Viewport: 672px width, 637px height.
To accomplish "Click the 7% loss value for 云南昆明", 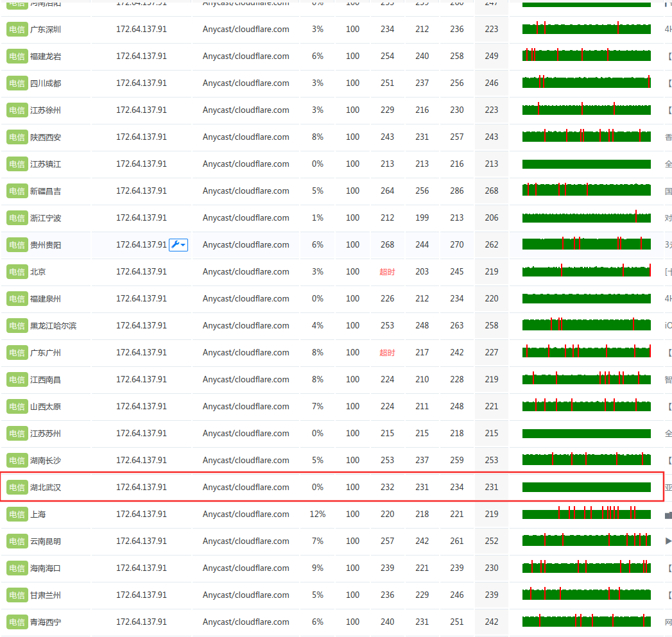I will 318,541.
